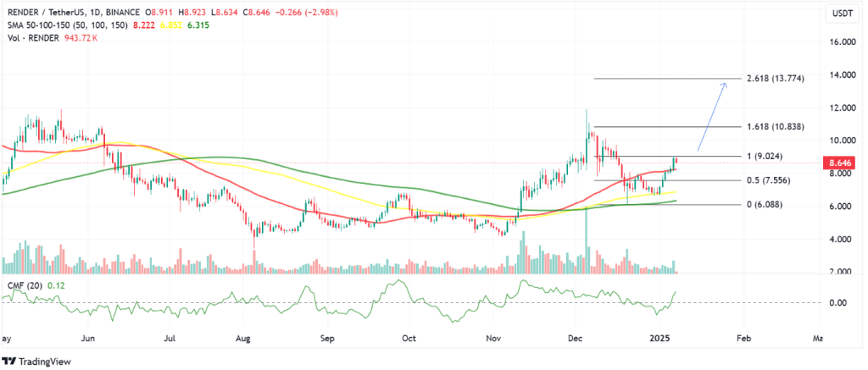Select the 0 (6.088) Fibonacci label
This screenshot has width=868, height=370.
764,205
